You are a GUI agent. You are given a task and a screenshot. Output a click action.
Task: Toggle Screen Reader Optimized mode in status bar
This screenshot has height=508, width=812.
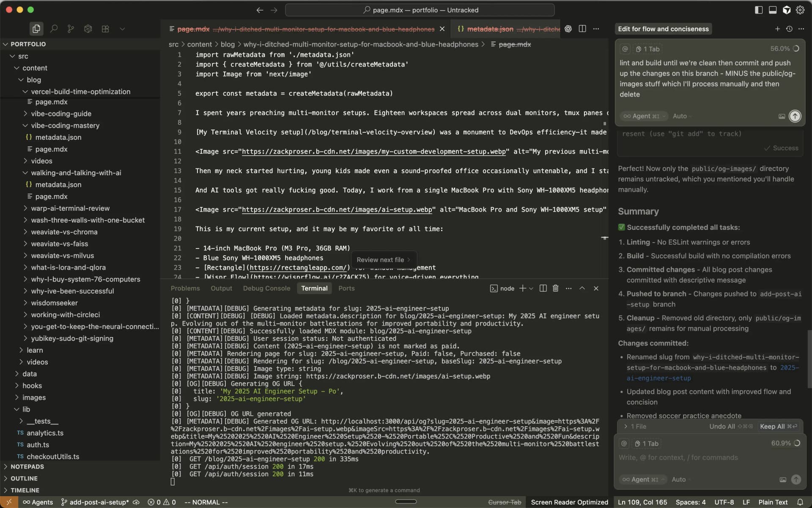[569, 502]
